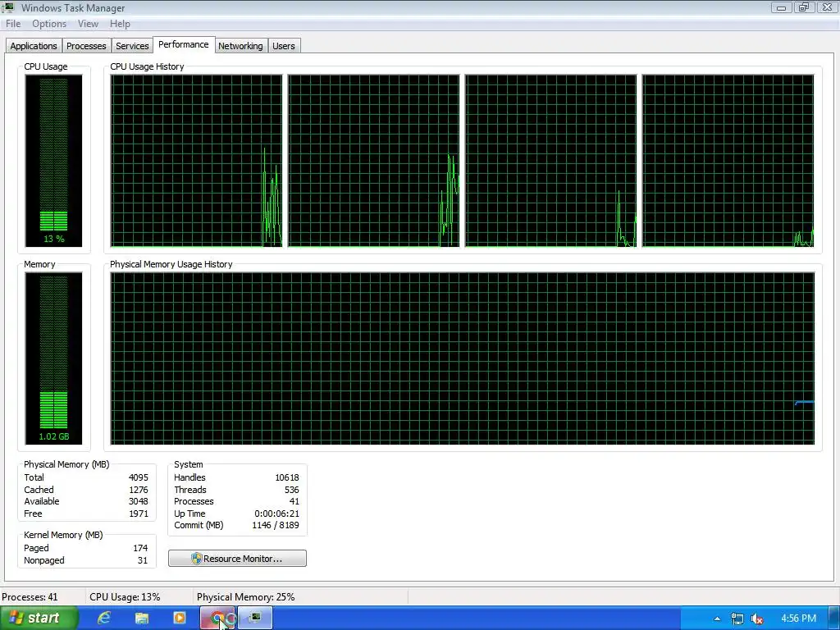Click the 'CPU Usage History' group label

coord(148,66)
